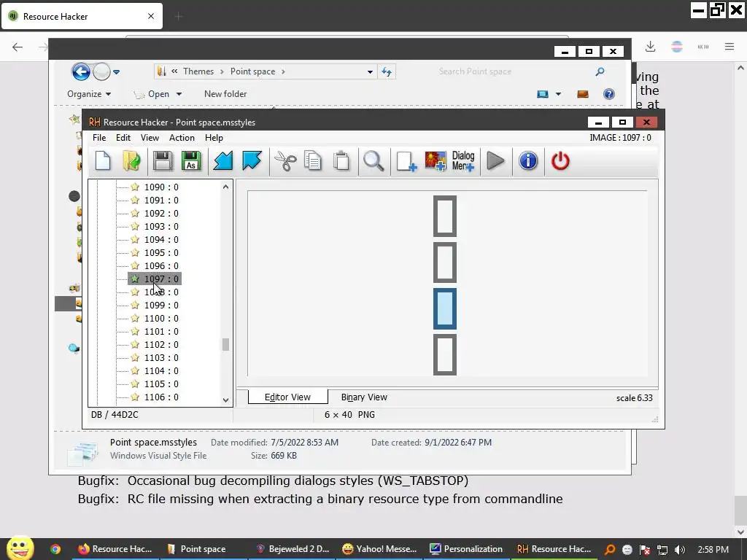
Task: Click the Explorer refresh arrows icon
Action: [387, 71]
